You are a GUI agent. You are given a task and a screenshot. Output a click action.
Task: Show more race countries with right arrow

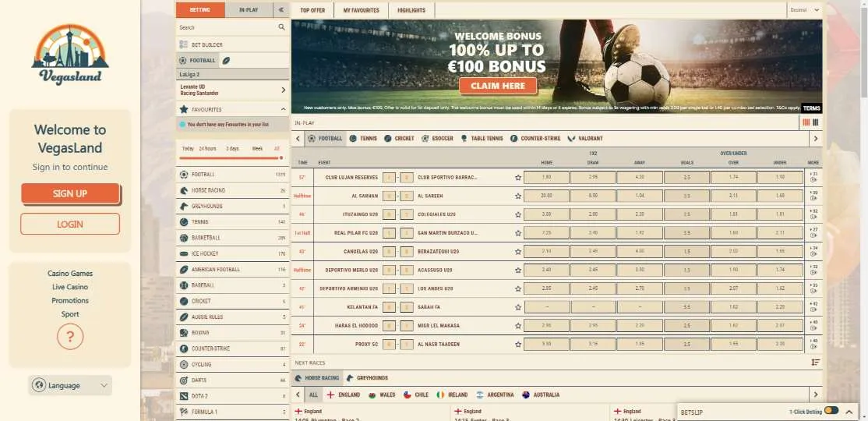pyautogui.click(x=816, y=395)
